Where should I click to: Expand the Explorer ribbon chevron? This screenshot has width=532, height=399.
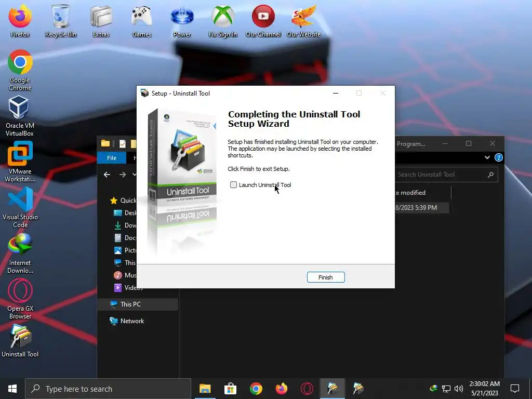pyautogui.click(x=487, y=157)
